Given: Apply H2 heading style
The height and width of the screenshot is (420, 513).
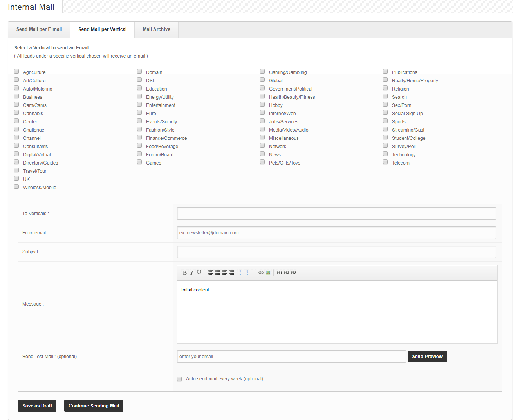Looking at the screenshot, I should pos(287,273).
